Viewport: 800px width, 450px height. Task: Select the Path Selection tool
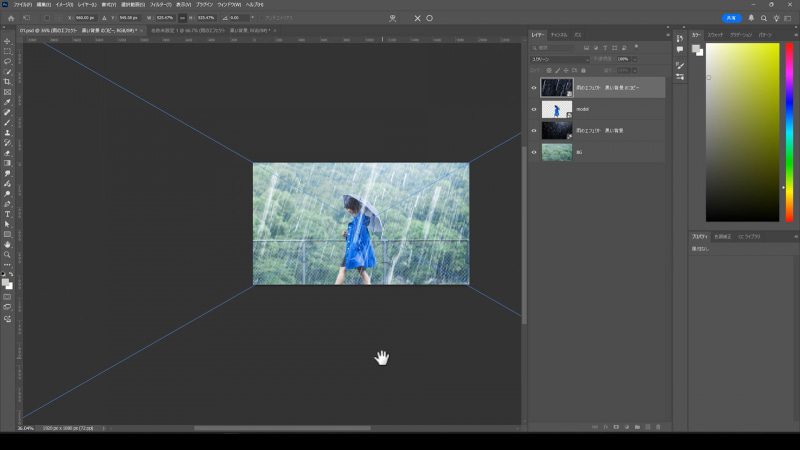7,224
